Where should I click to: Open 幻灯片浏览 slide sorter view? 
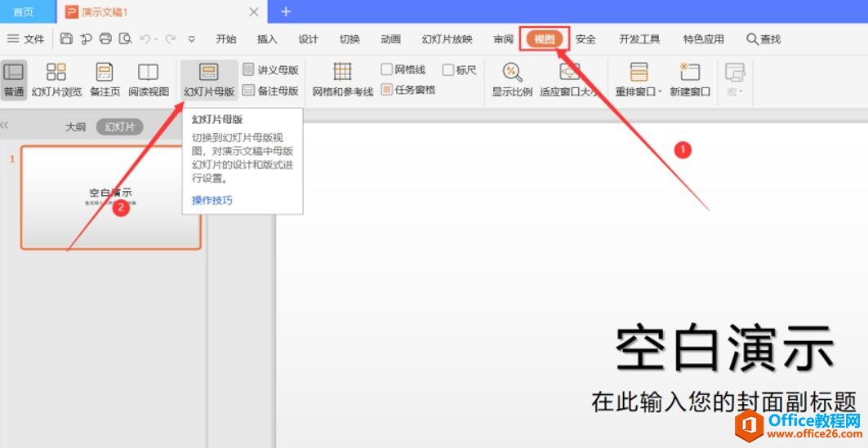point(56,80)
